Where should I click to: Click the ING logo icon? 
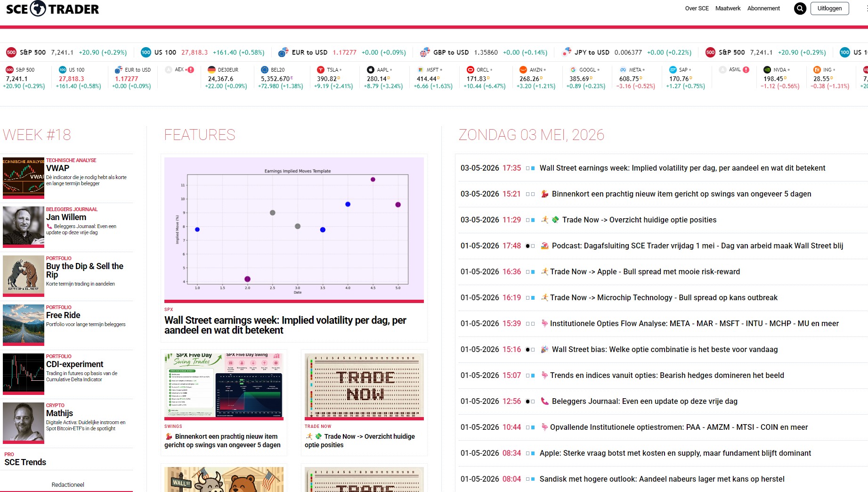coord(817,70)
